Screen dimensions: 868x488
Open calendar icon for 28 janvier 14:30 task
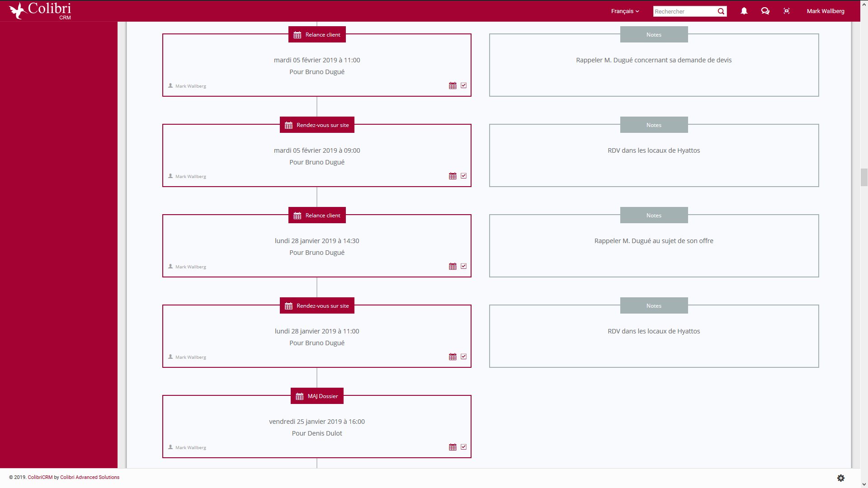453,266
